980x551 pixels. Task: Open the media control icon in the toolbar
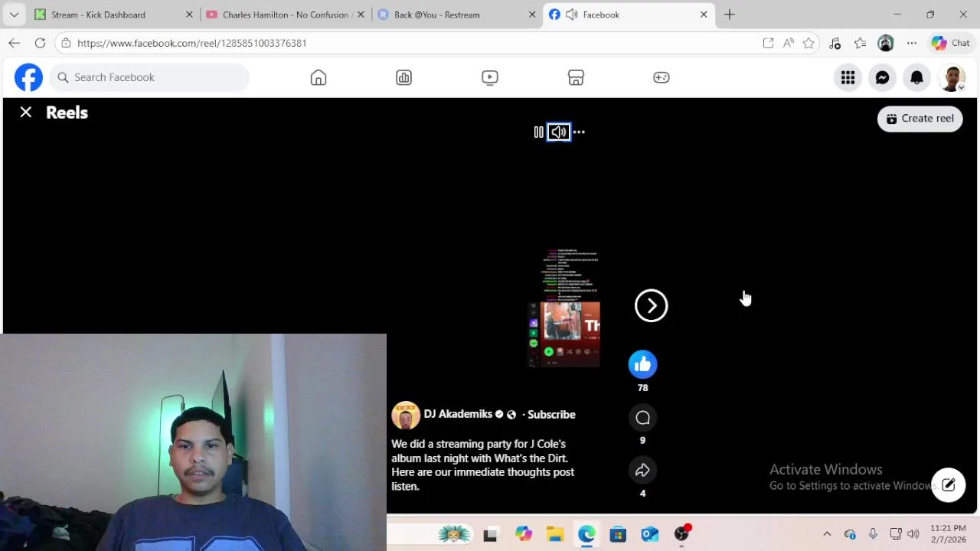(835, 43)
